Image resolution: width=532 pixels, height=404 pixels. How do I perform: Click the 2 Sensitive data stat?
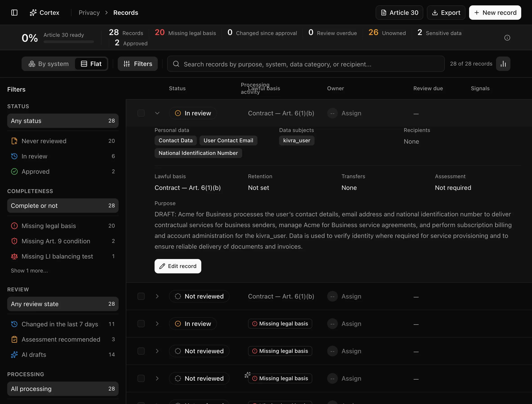(439, 33)
